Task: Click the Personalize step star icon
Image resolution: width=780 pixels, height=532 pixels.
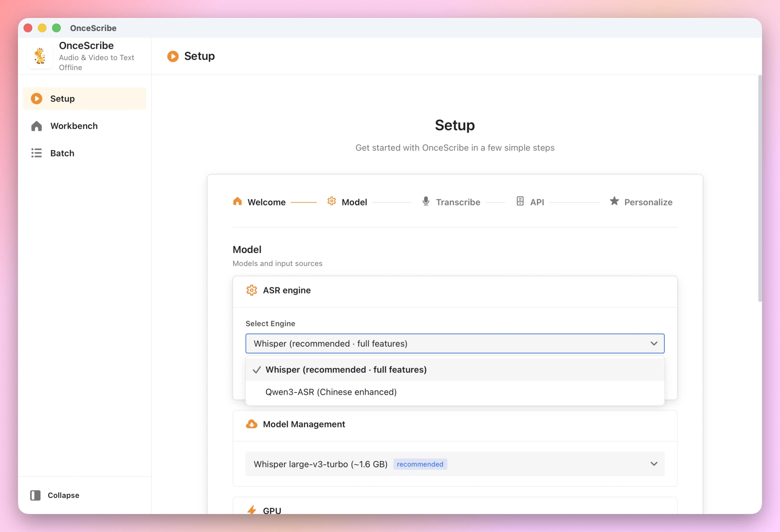Action: pos(614,201)
